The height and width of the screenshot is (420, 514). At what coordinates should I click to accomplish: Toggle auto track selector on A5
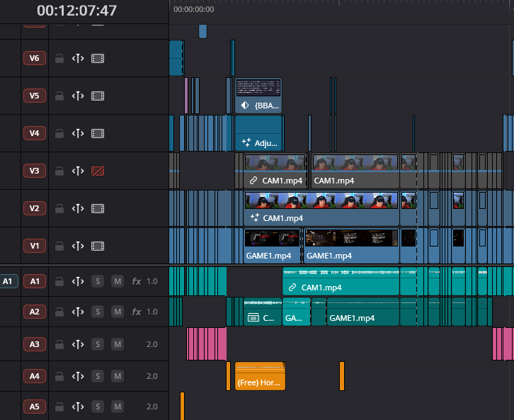coord(78,407)
